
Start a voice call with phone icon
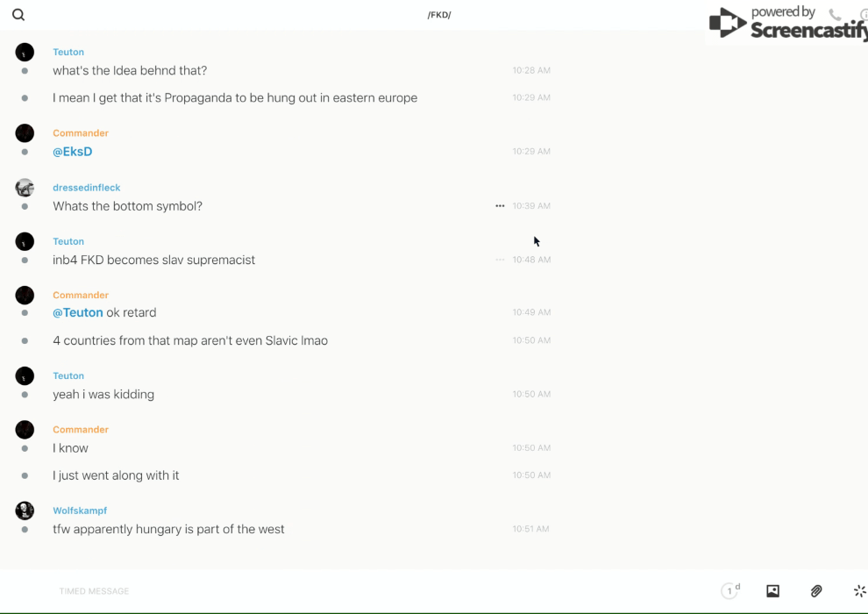click(835, 15)
